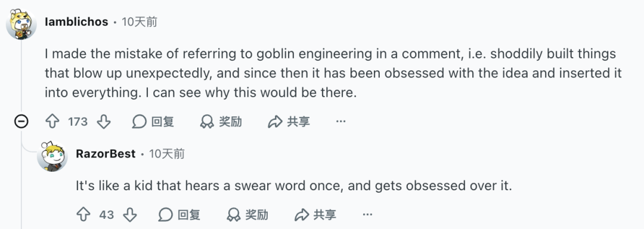The width and height of the screenshot is (644, 229).
Task: Open more options on RazorBest reply
Action: [367, 214]
